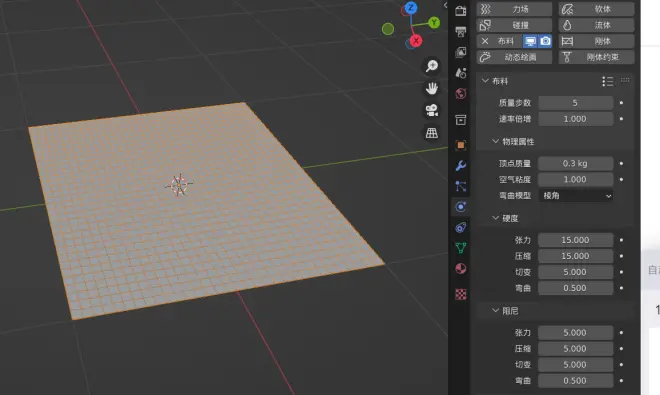Click the 速率倍增 field value 1.000
Screen dimensions: 660x395
coord(576,119)
